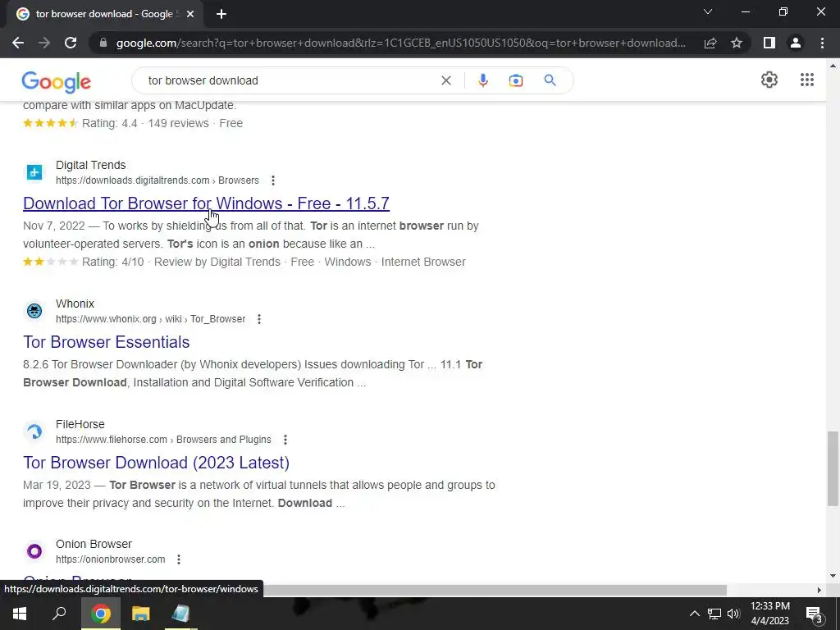Click the horizontal scrollbar thumb
This screenshot has width=840, height=630.
coord(493,590)
